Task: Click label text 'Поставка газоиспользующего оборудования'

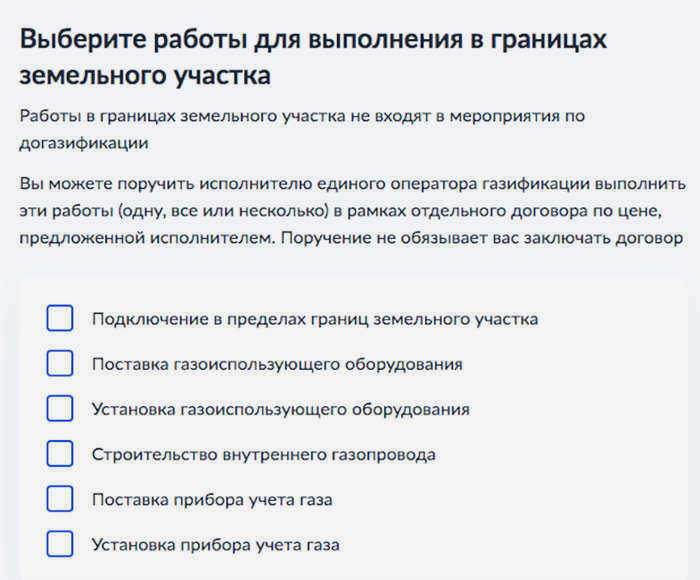Action: click(277, 364)
